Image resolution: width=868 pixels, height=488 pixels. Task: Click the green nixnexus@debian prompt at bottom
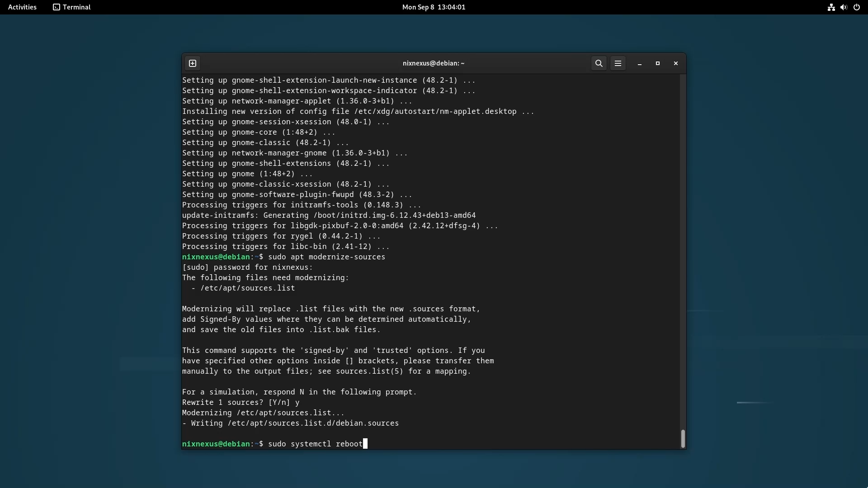pos(216,444)
